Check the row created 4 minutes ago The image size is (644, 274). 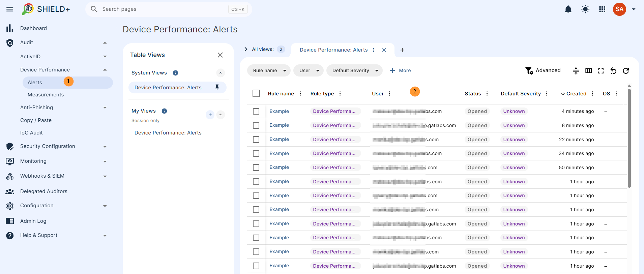coord(256,111)
